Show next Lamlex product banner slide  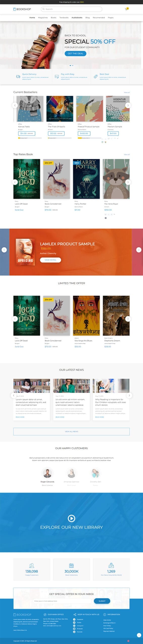(139, 250)
